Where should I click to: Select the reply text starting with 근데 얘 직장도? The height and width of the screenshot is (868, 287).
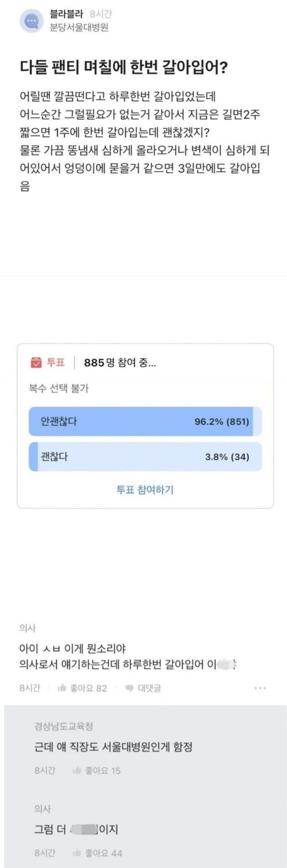point(113,747)
